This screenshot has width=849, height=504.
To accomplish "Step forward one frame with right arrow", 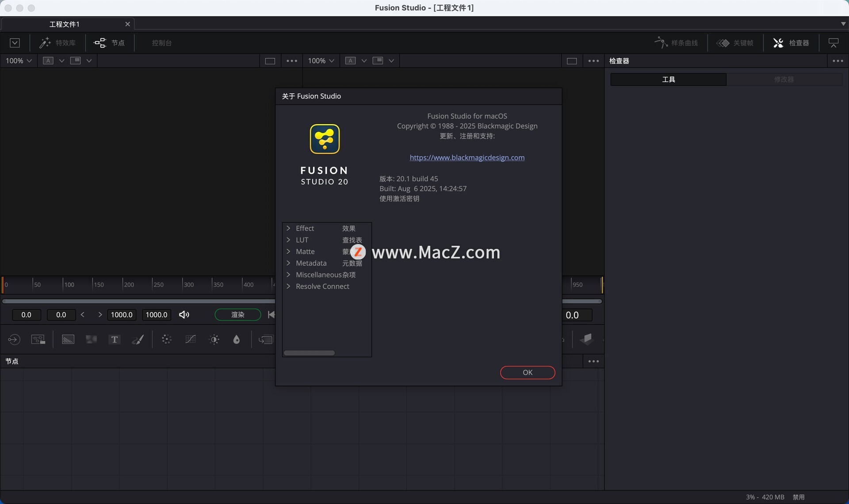I will click(x=100, y=315).
